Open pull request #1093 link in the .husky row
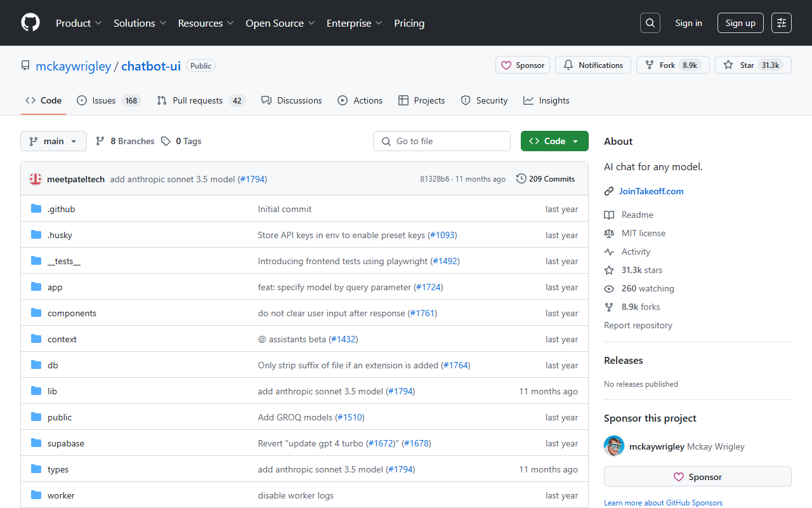This screenshot has width=812, height=508. click(442, 235)
